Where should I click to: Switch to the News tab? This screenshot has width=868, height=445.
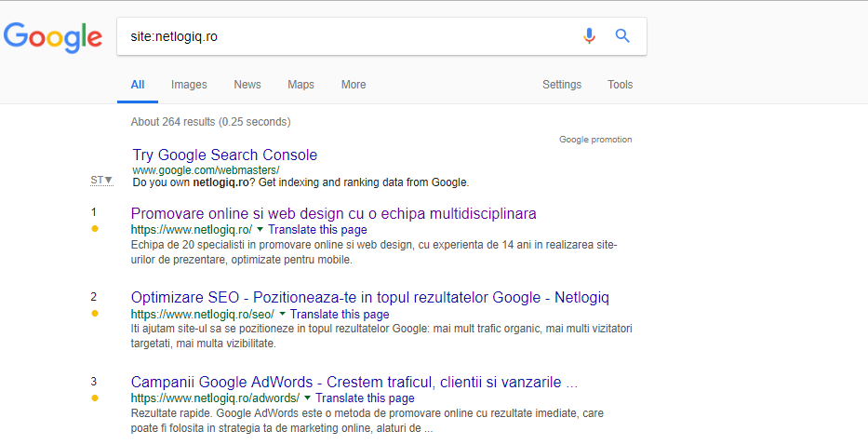pos(247,85)
